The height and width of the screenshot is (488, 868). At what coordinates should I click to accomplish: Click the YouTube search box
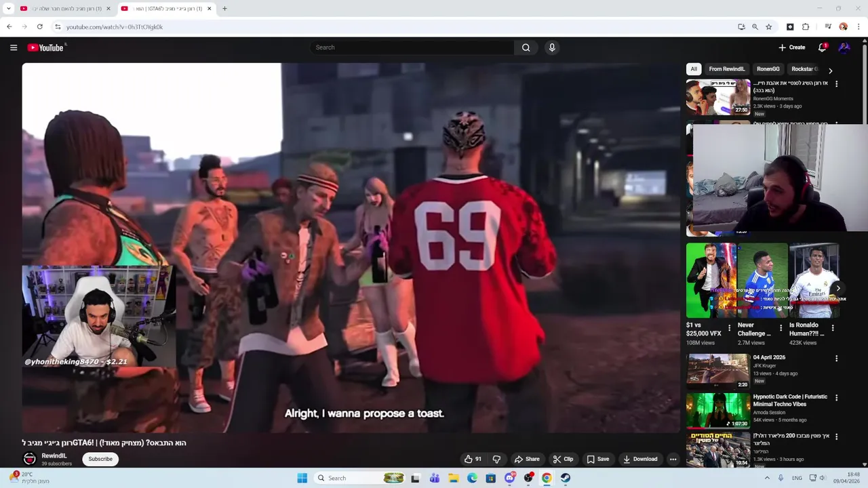click(412, 47)
